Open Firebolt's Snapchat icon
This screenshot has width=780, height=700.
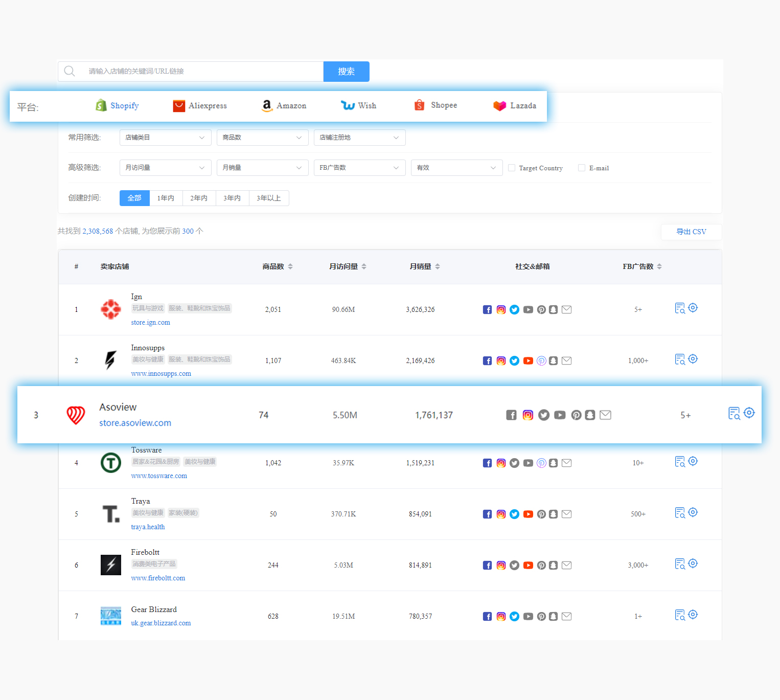[x=553, y=566]
